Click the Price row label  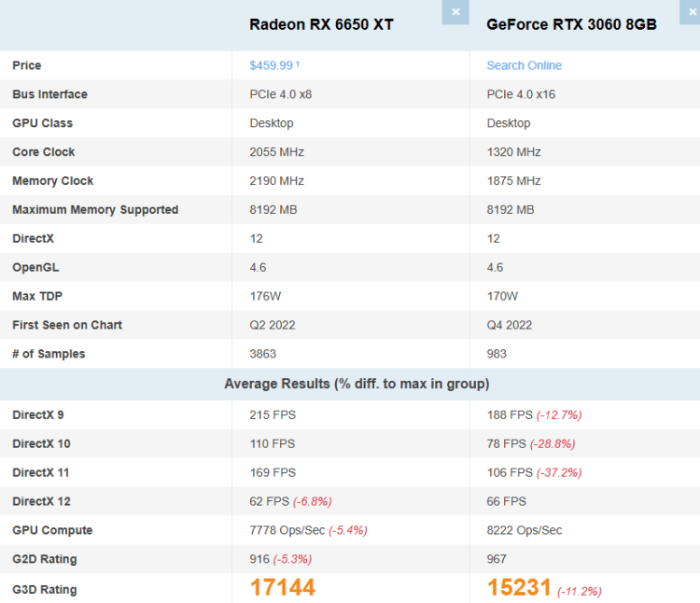(27, 65)
